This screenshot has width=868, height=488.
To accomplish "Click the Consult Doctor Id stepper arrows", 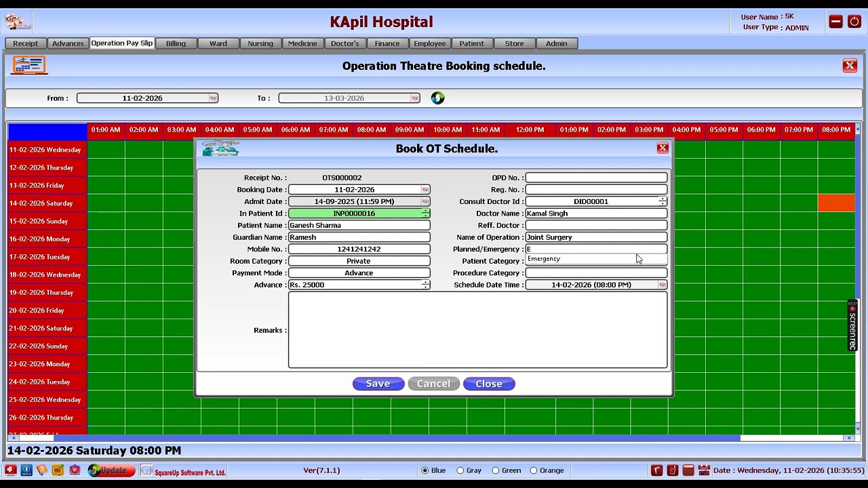I will point(662,201).
